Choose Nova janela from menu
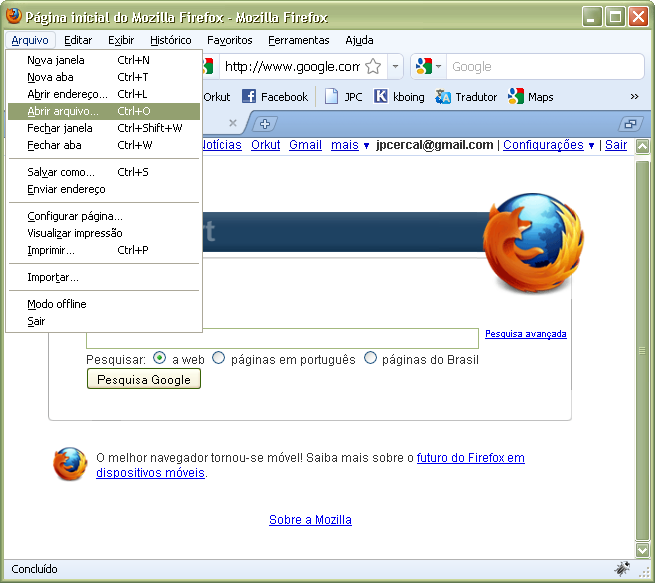 [104, 60]
